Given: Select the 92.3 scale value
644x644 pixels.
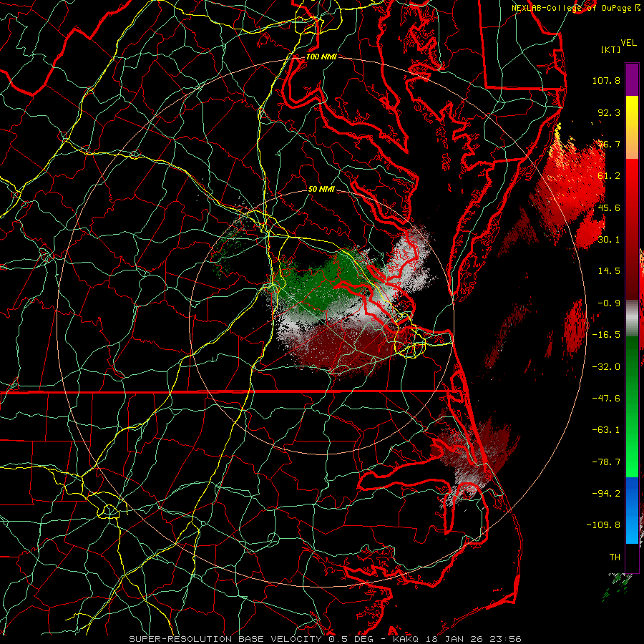Looking at the screenshot, I should click(x=609, y=112).
